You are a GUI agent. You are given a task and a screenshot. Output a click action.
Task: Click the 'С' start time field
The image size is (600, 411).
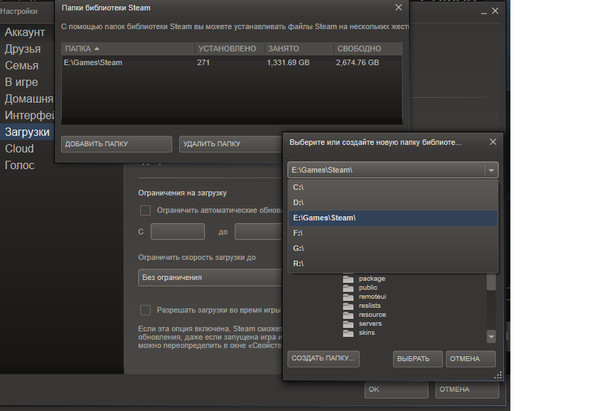pos(178,232)
